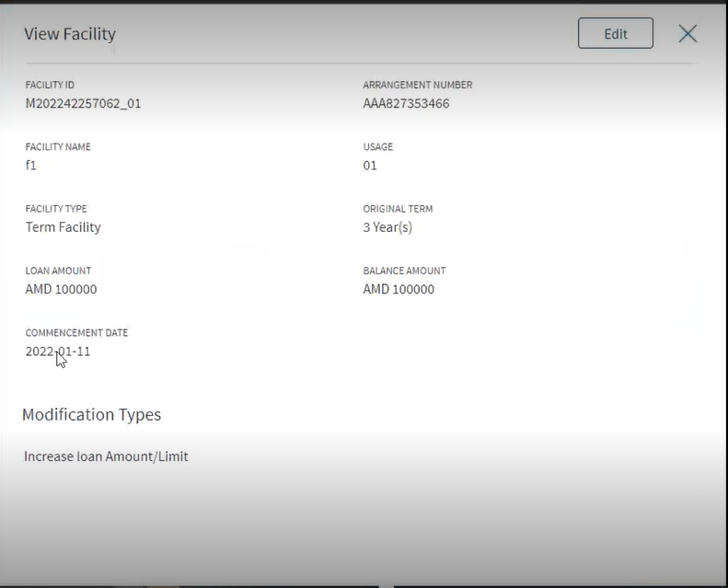Viewport: 728px width, 588px height.
Task: Click AMD 100000 under Loan Amount
Action: (62, 289)
